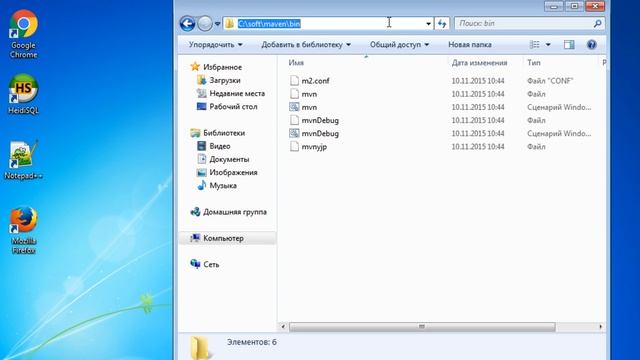The image size is (640, 360).
Task: Expand the view options dropdown arrow
Action: coord(548,44)
